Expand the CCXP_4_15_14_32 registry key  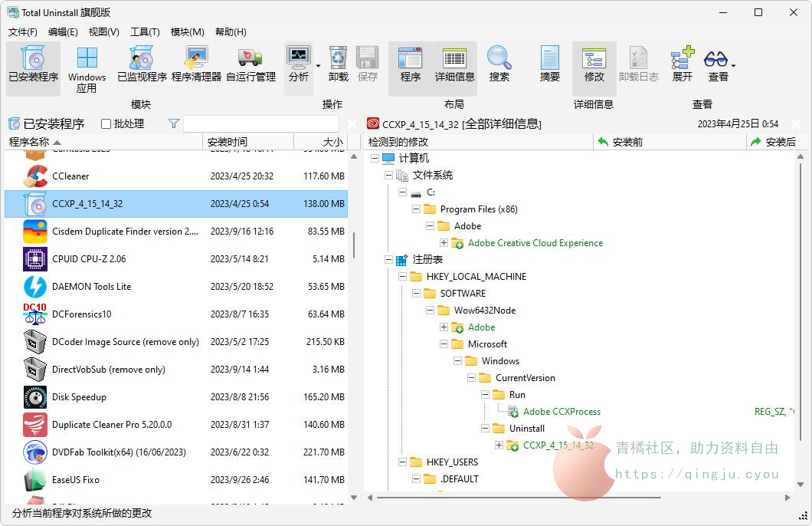click(x=499, y=445)
